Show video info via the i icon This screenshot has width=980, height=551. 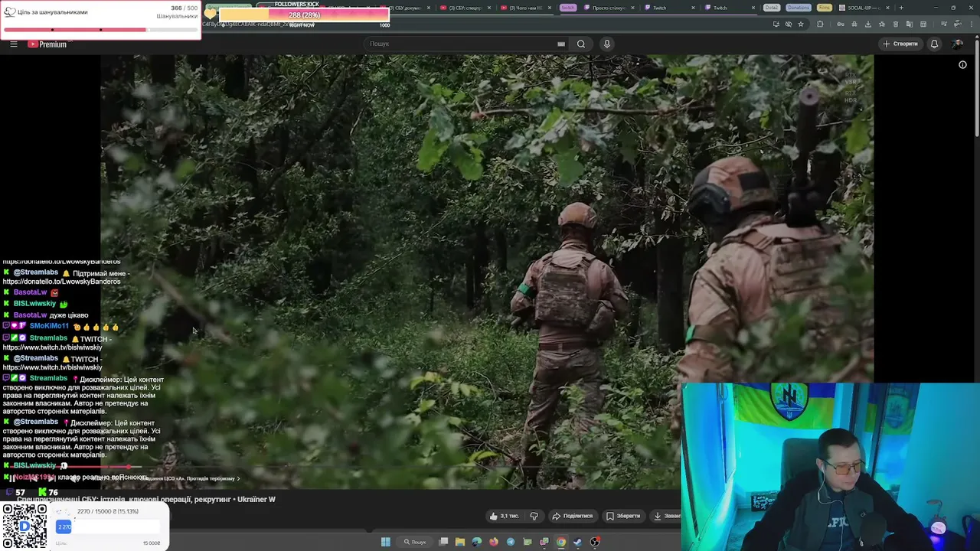(963, 65)
